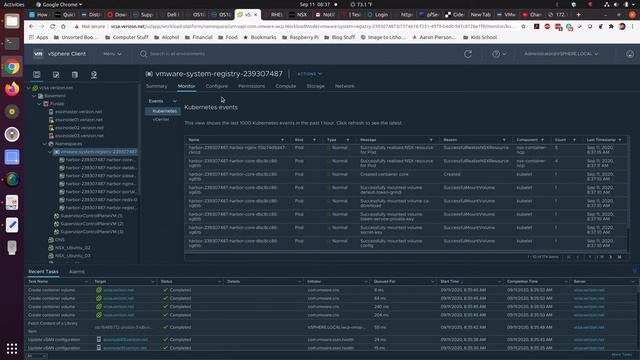Open the Hosts and Clusters inventory view
Screen dimensions: 640x360
coord(37,74)
